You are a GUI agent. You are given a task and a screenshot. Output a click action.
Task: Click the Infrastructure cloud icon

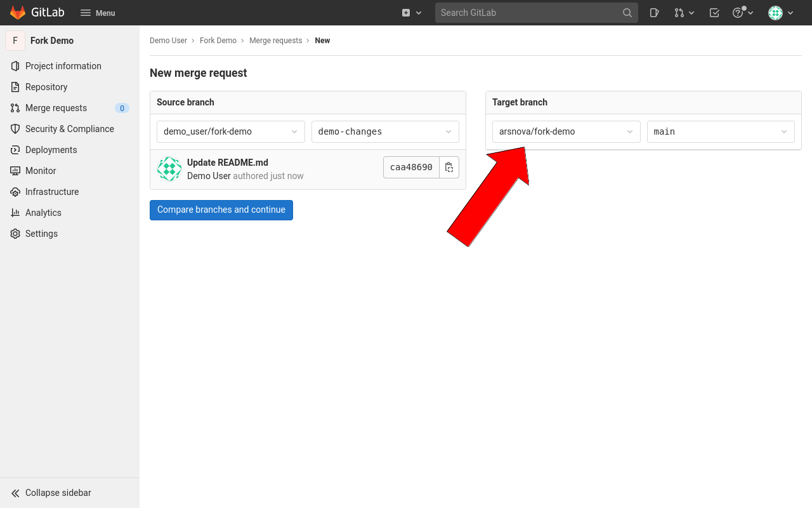(x=15, y=192)
